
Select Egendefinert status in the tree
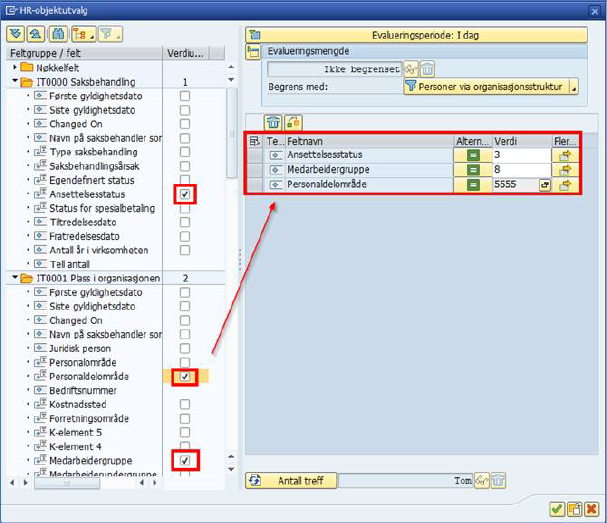(x=92, y=180)
